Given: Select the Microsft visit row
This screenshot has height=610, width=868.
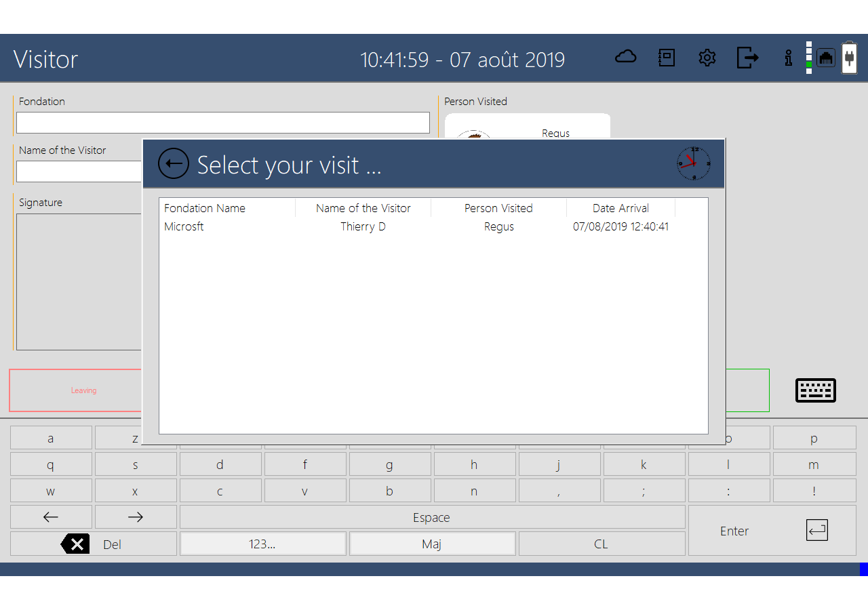Looking at the screenshot, I should [x=416, y=226].
